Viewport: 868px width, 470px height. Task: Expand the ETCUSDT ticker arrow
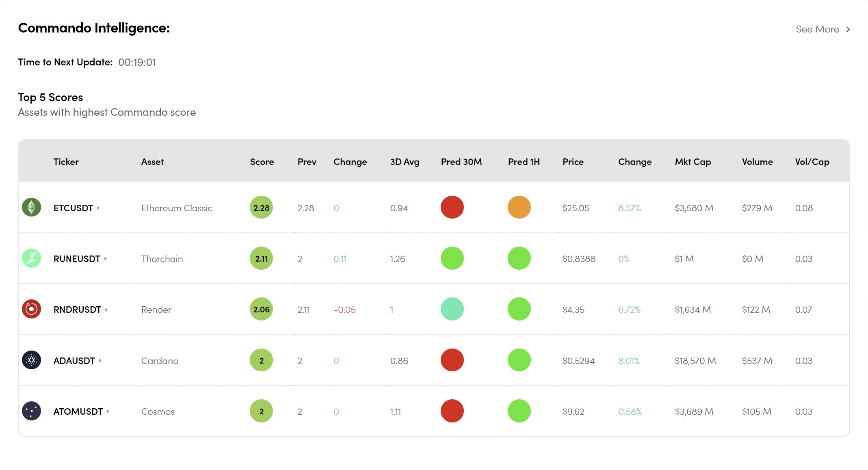click(x=98, y=208)
